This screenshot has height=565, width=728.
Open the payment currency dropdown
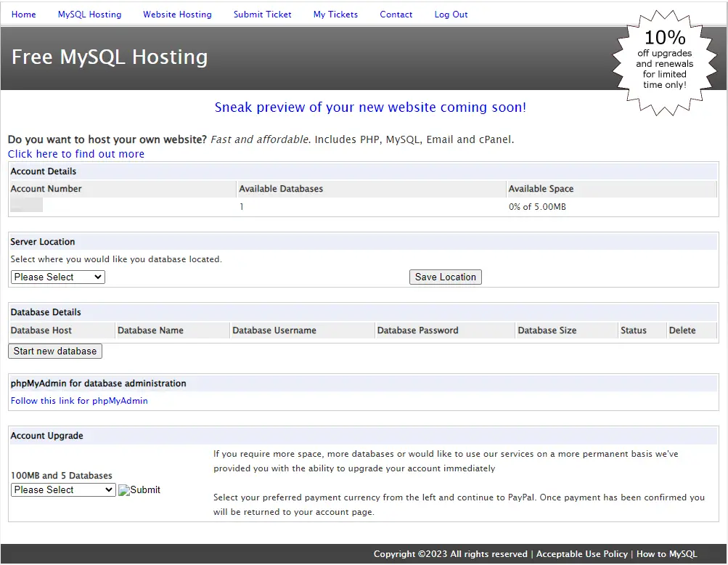click(64, 489)
